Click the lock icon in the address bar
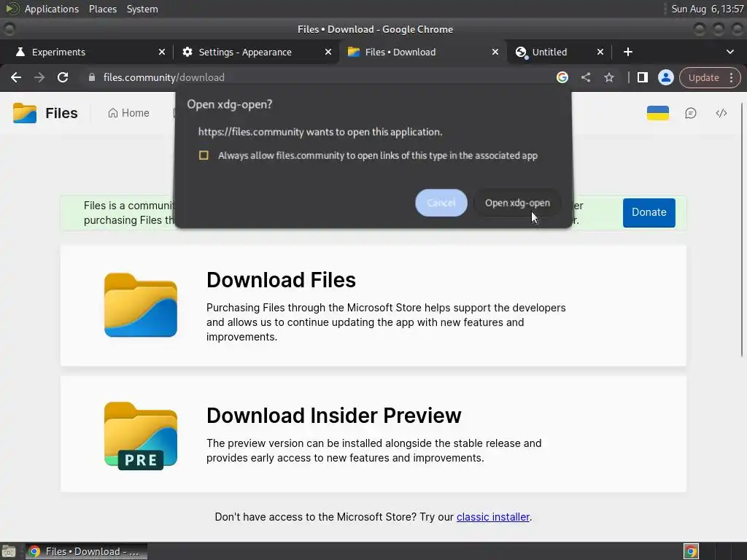Screen dimensions: 747x560 92,77
